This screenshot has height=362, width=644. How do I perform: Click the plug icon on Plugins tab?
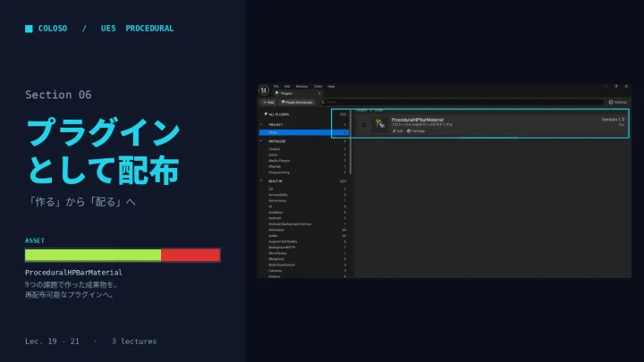pos(277,93)
